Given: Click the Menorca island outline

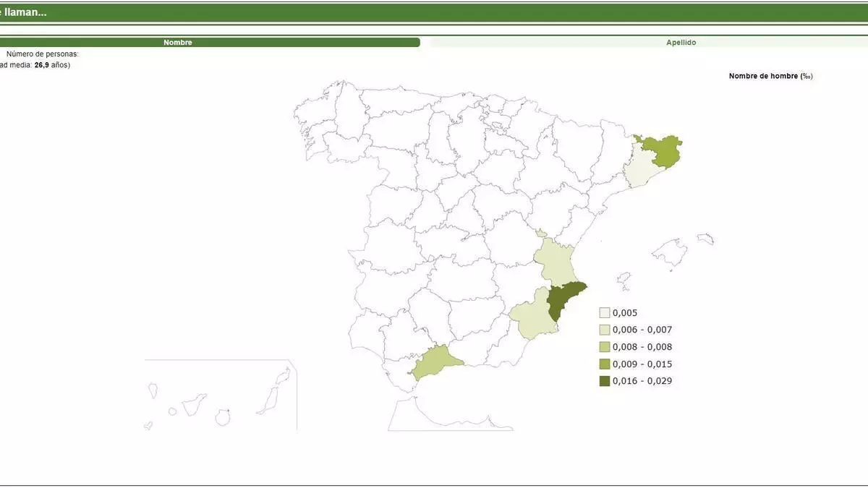Looking at the screenshot, I should pos(705,239).
